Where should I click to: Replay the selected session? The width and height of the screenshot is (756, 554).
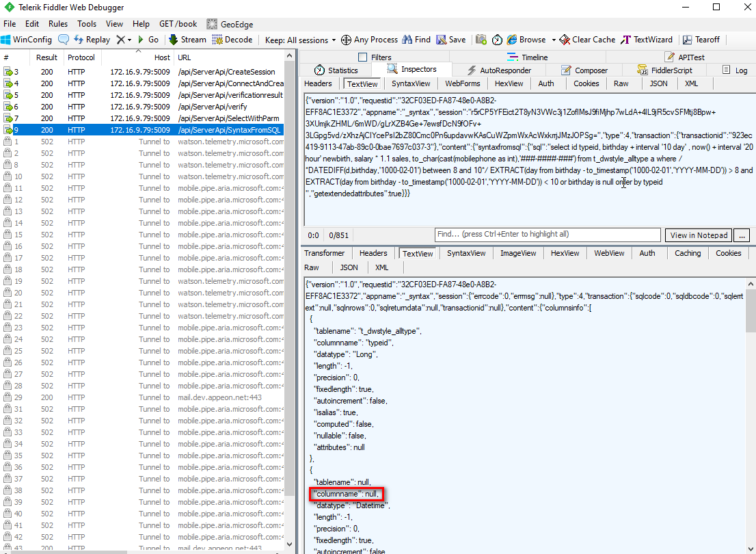(x=92, y=39)
